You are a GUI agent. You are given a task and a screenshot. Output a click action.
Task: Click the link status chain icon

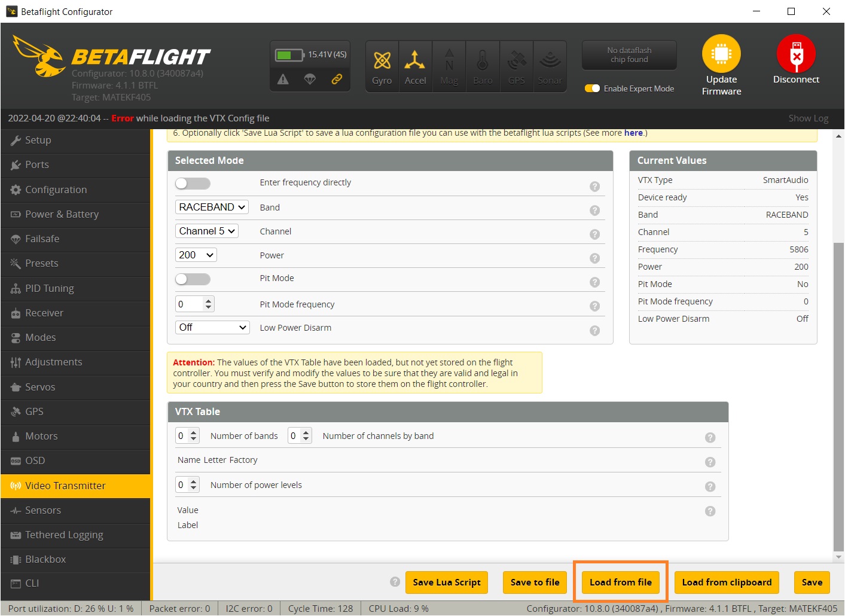click(x=337, y=79)
